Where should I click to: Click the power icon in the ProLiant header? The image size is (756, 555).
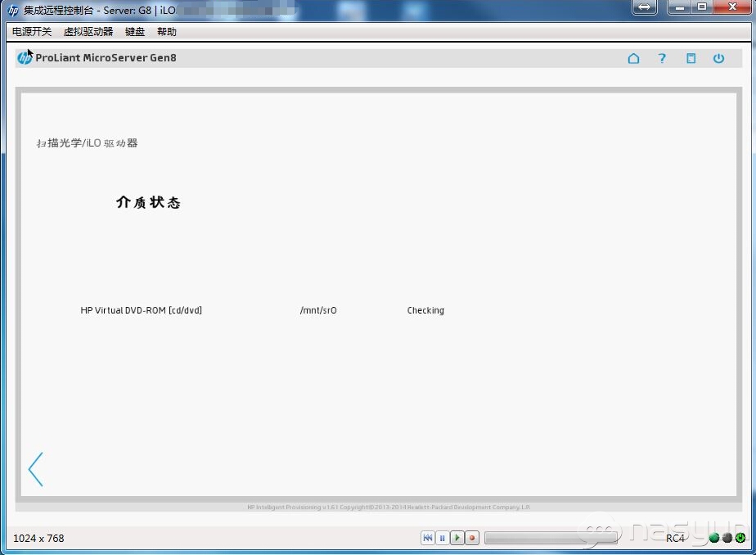tap(718, 58)
